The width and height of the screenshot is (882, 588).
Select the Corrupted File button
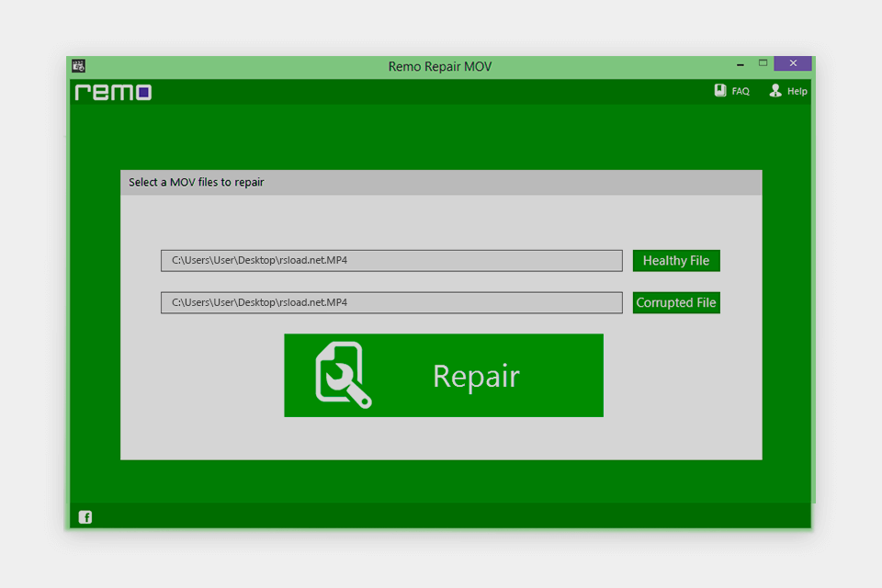pos(676,302)
